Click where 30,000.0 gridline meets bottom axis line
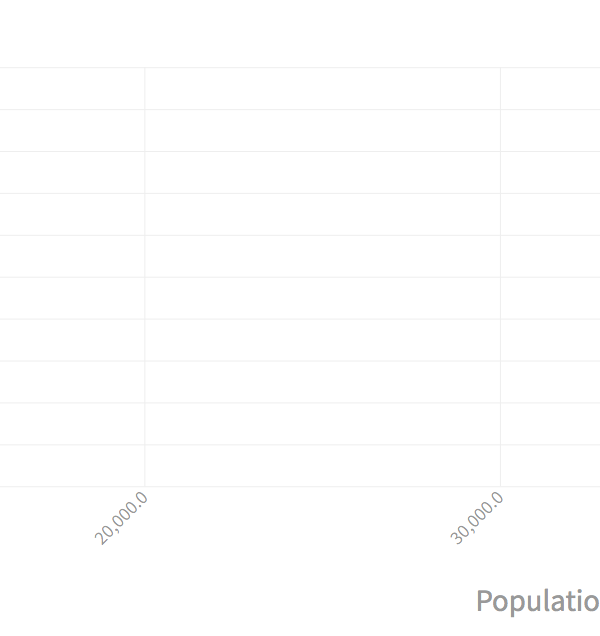Image resolution: width=600 pixels, height=636 pixels. [x=500, y=487]
